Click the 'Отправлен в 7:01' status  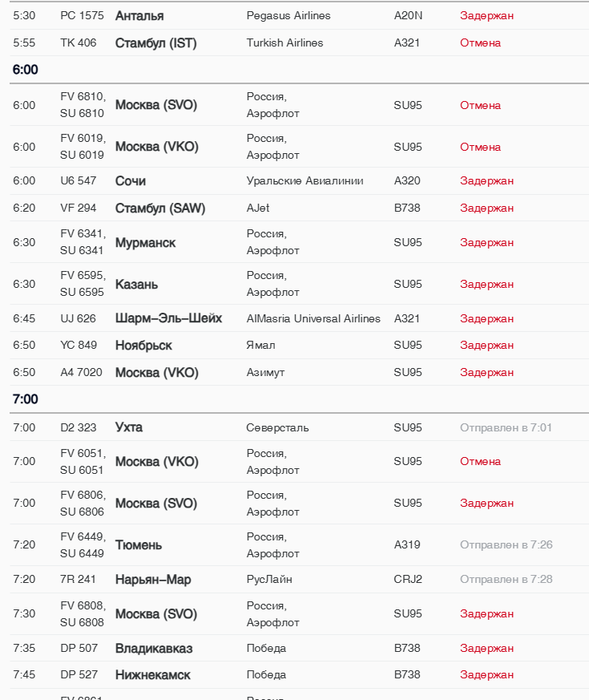506,427
